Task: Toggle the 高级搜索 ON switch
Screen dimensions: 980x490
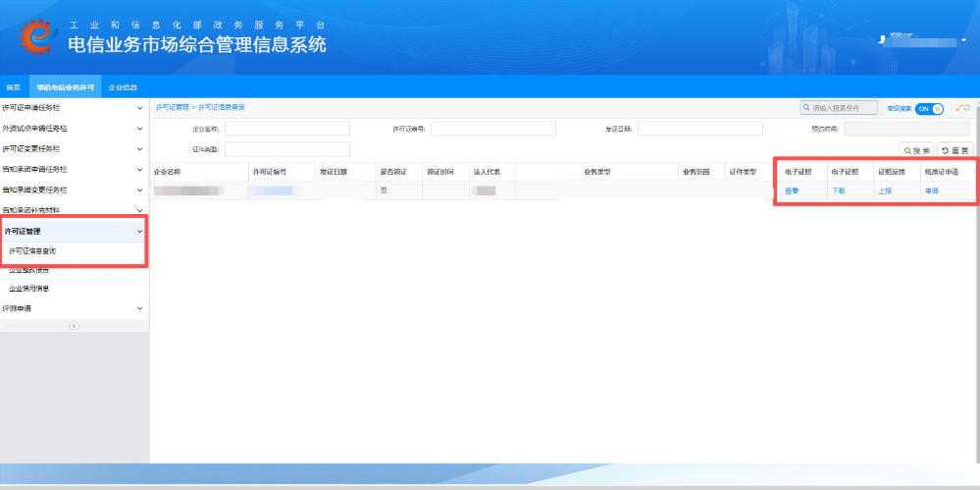Action: [x=929, y=108]
